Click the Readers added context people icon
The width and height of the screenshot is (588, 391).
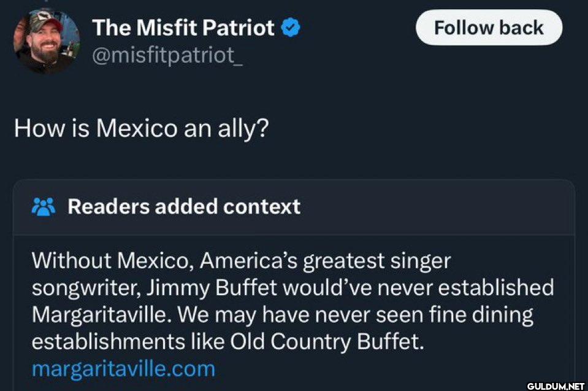[44, 207]
